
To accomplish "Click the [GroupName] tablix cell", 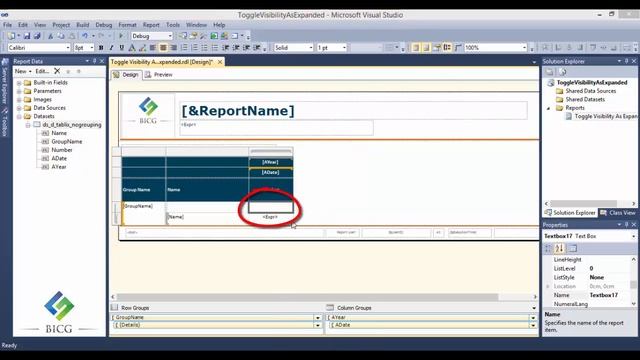I will (144, 213).
